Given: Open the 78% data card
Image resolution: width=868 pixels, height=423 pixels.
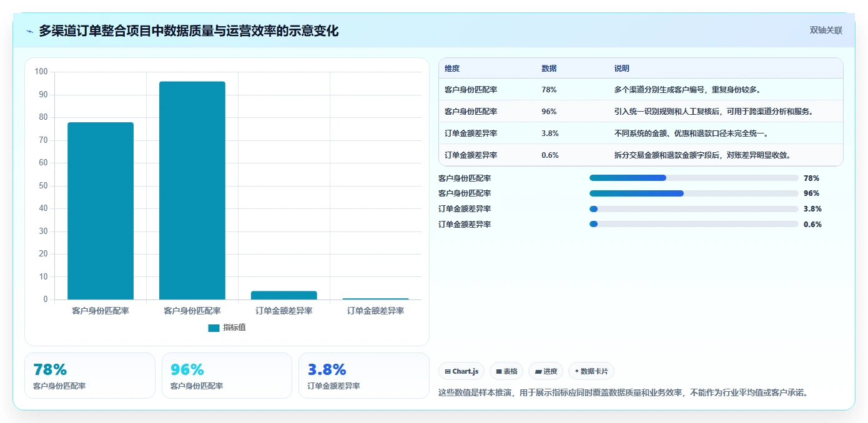Looking at the screenshot, I should [90, 376].
